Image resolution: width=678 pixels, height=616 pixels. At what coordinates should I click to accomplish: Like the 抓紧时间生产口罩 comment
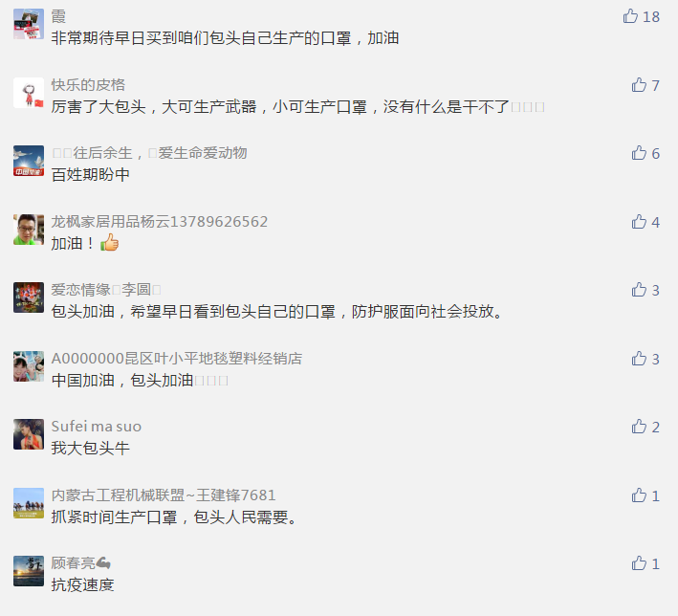coord(639,495)
